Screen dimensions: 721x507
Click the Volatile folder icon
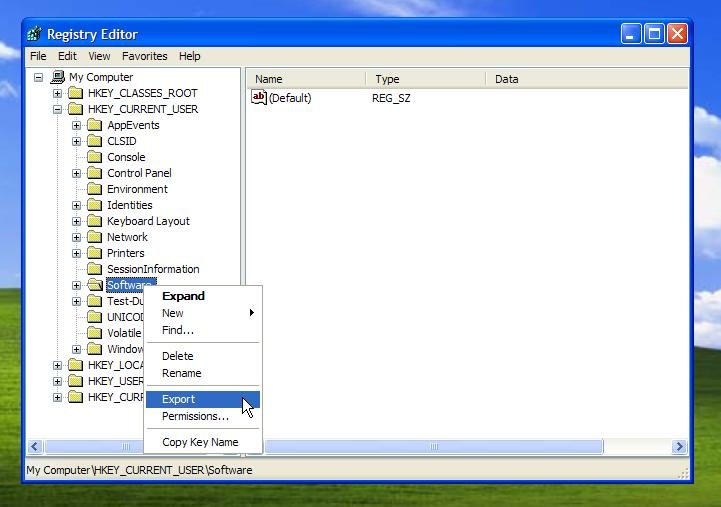94,333
